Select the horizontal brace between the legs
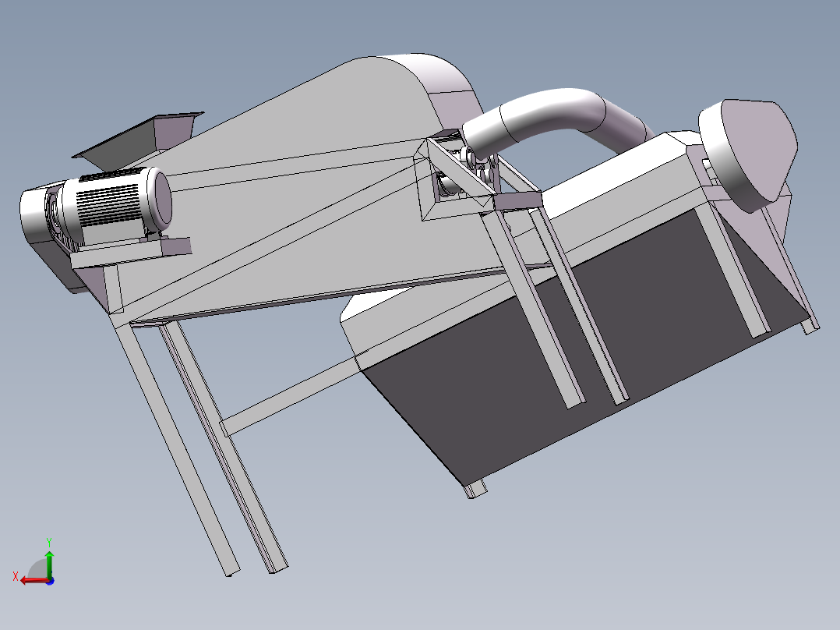This screenshot has width=840, height=630. [x=291, y=395]
